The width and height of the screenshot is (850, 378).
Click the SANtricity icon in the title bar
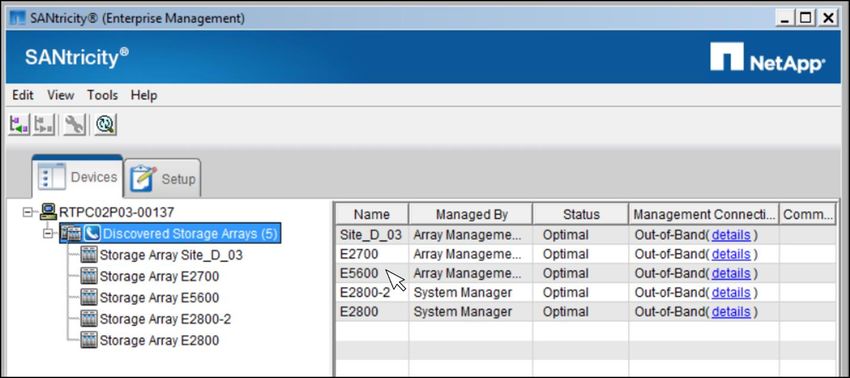[x=17, y=18]
